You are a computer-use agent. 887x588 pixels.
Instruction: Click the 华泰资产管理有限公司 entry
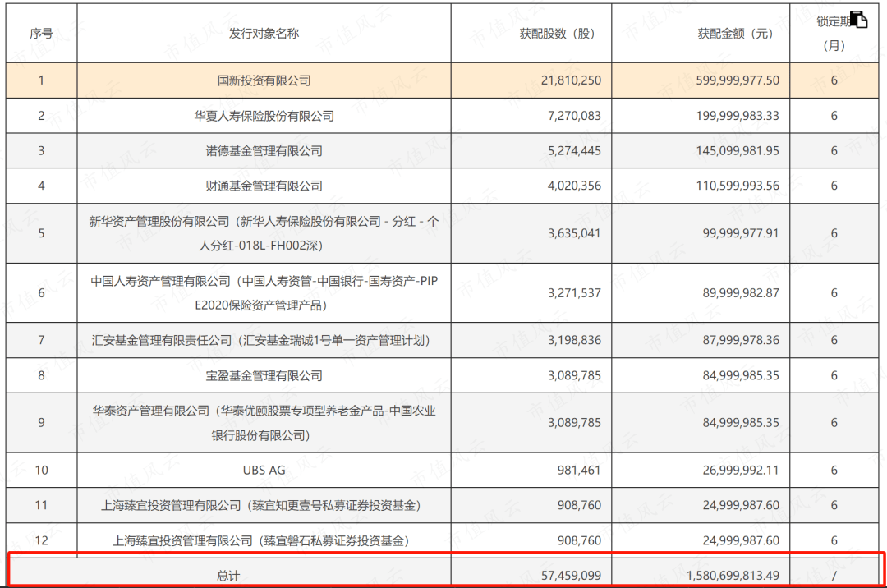coord(264,423)
